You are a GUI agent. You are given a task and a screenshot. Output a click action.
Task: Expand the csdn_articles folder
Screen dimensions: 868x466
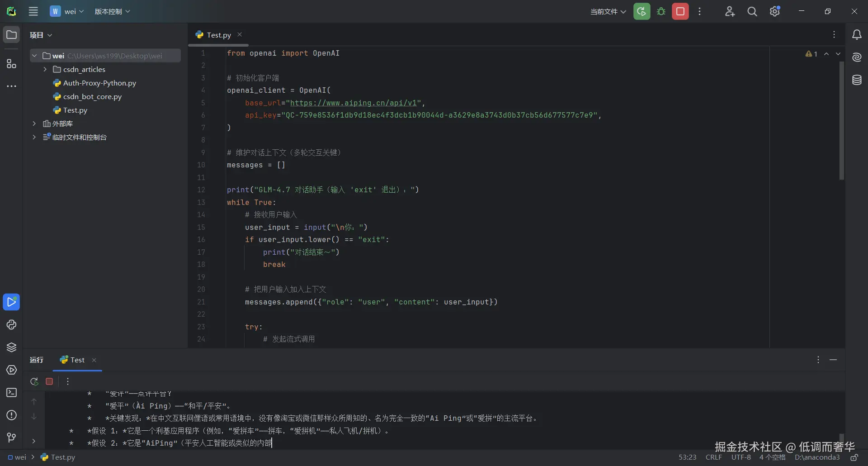coord(45,69)
